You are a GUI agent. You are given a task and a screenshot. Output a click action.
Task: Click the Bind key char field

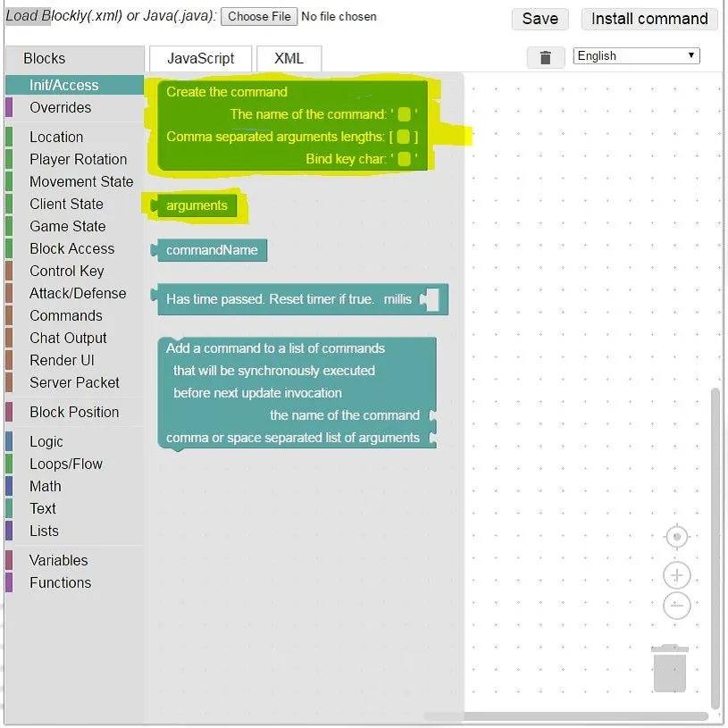click(404, 159)
